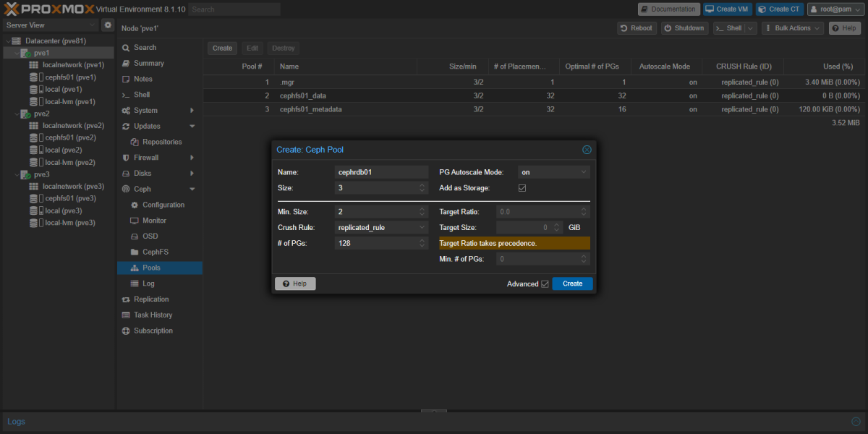Screen dimensions: 868x434
Task: Adjust the Min. Size spinner
Action: tap(423, 212)
